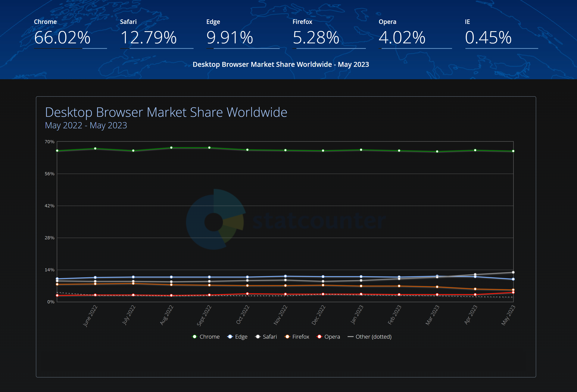Click the Opera red legend marker
Viewport: 577px width, 392px height.
[319, 337]
